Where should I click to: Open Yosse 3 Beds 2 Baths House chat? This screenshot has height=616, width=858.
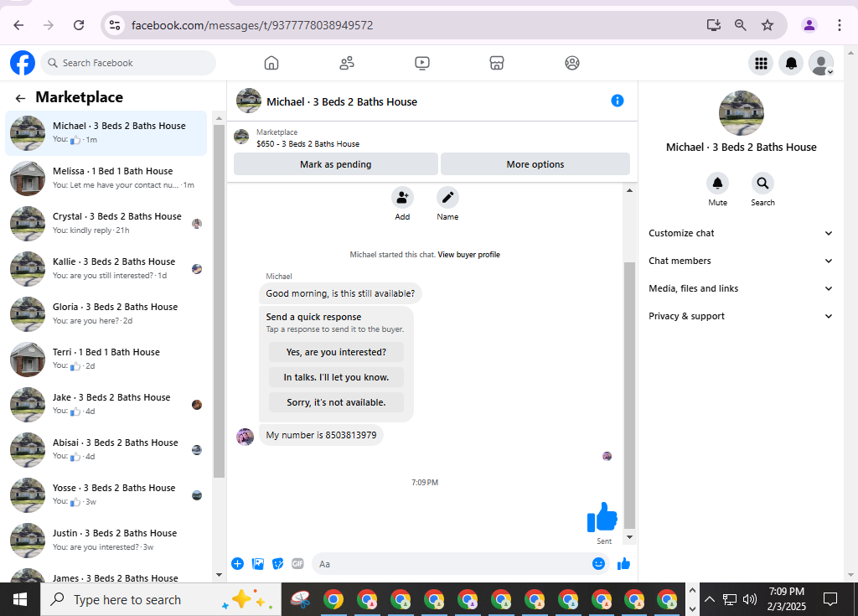tap(106, 495)
